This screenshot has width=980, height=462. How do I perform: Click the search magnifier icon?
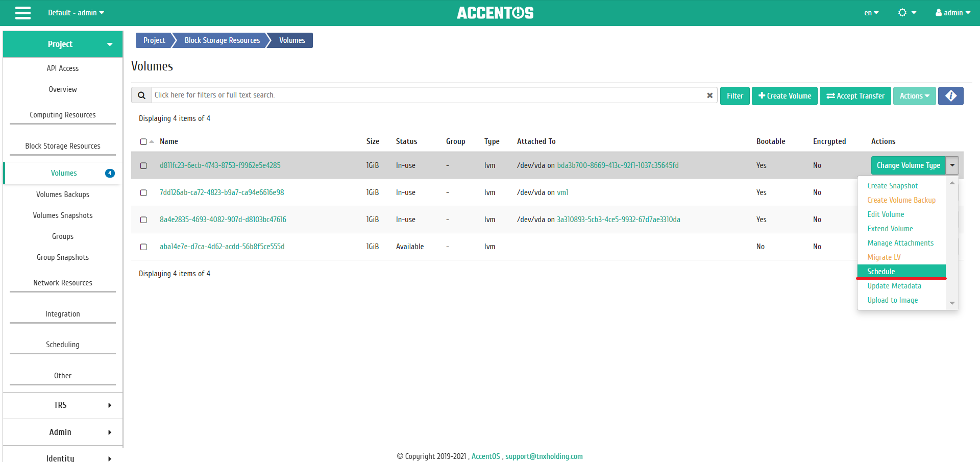(142, 95)
